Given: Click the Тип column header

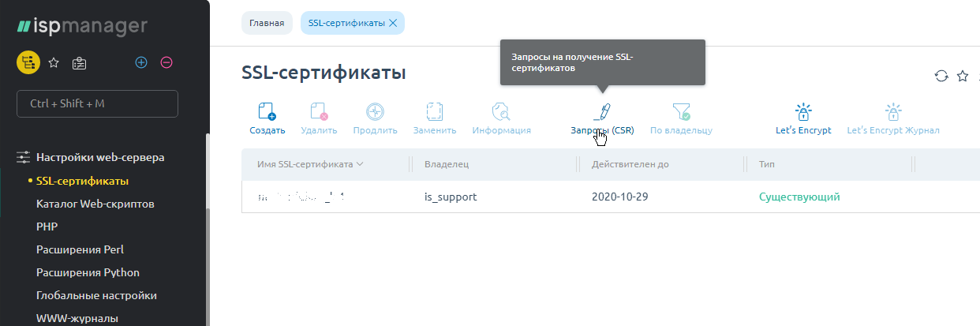Looking at the screenshot, I should click(767, 164).
